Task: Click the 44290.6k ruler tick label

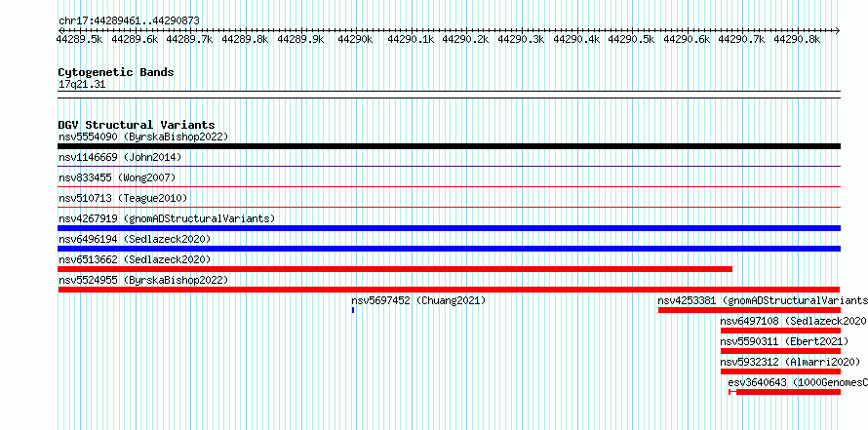Action: coord(687,39)
